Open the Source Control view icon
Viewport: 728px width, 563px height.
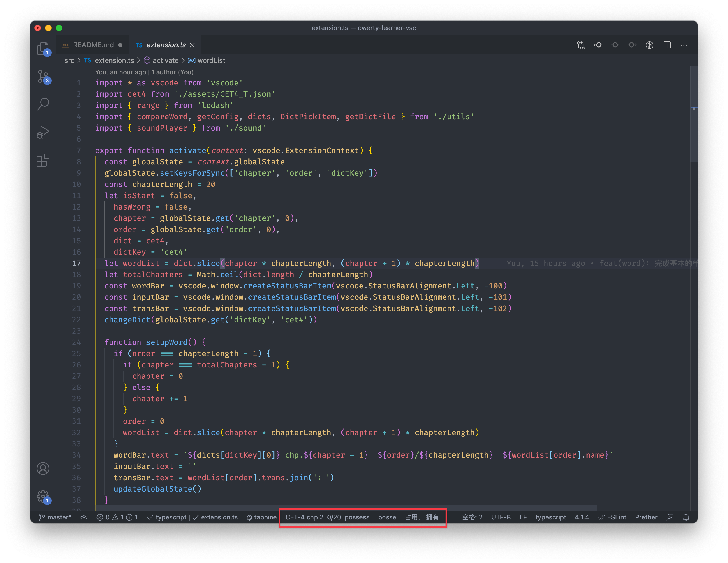(43, 77)
